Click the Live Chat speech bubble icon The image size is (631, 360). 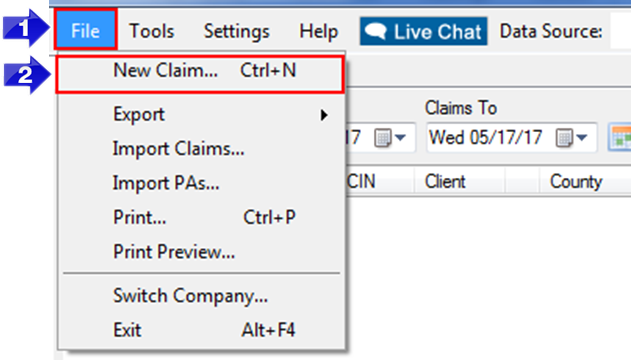coord(375,31)
